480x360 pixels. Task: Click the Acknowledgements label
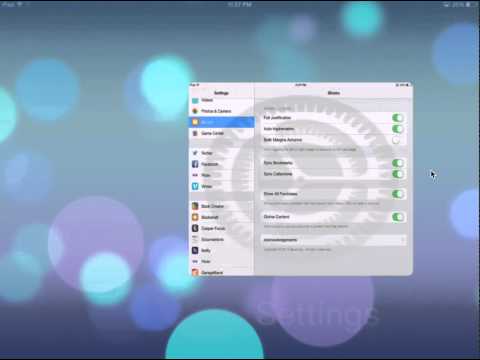pyautogui.click(x=280, y=240)
